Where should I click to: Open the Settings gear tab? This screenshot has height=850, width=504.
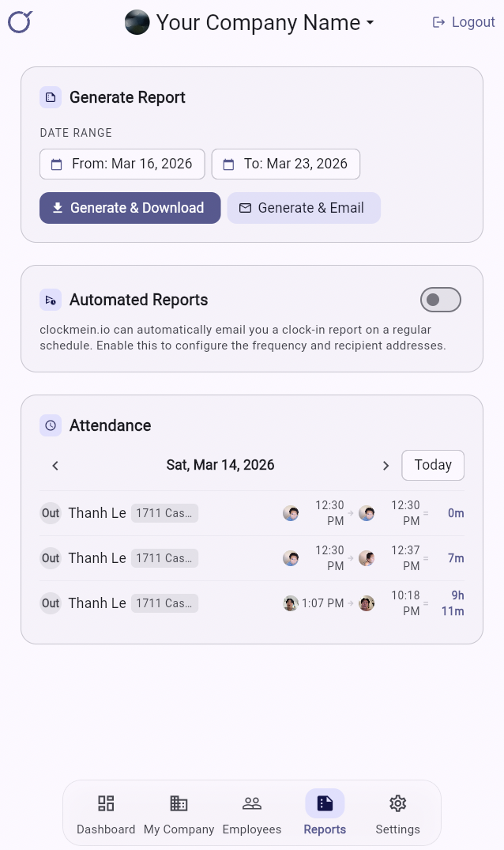click(398, 813)
